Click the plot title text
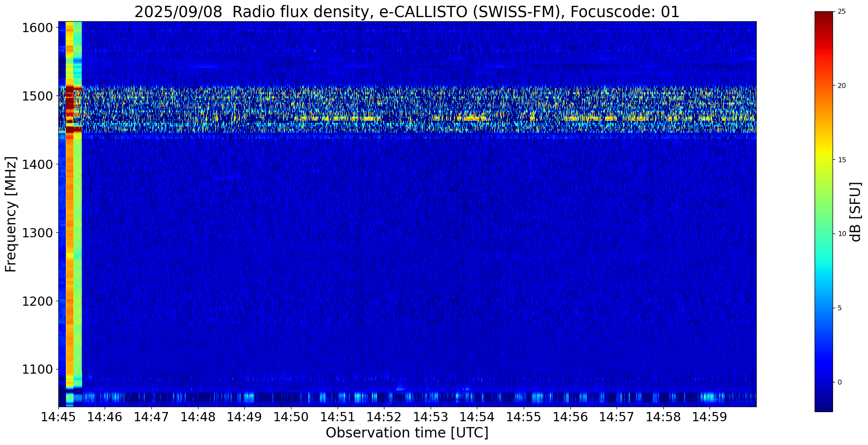This screenshot has height=445, width=868. (x=407, y=12)
